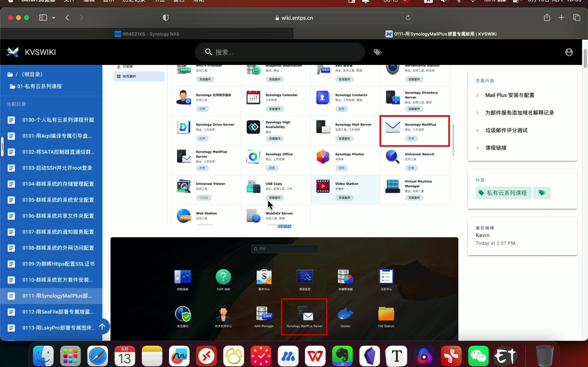Image resolution: width=588 pixels, height=367 pixels.
Task: Click the green tag icon button
Action: pos(542,193)
